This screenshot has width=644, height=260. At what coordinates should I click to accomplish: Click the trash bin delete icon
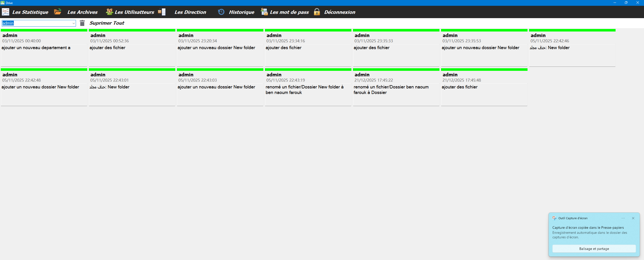click(82, 23)
